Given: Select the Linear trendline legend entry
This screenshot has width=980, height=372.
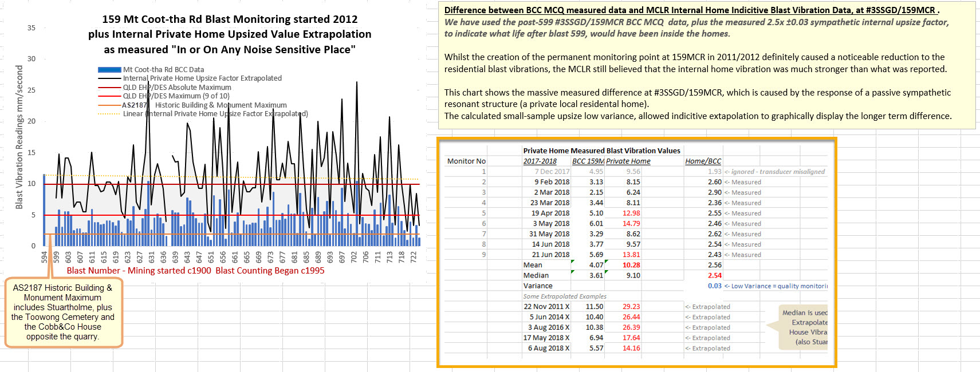Looking at the screenshot, I should point(215,114).
